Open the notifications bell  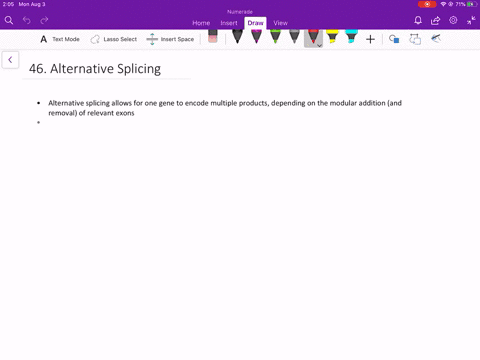pyautogui.click(x=418, y=20)
